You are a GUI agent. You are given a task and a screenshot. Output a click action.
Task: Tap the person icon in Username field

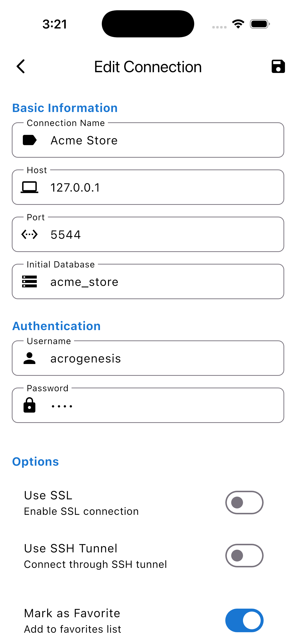29,358
